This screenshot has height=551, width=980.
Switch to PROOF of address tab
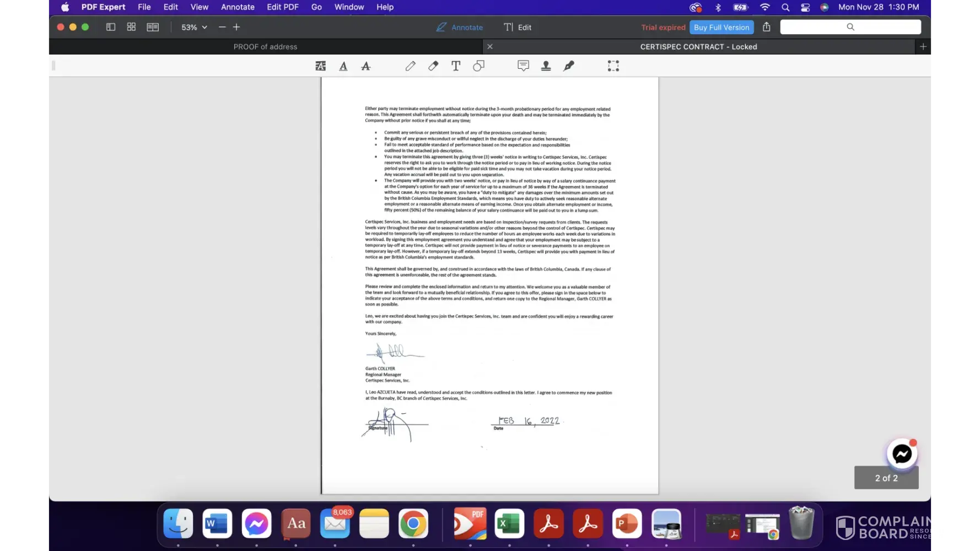coord(265,47)
